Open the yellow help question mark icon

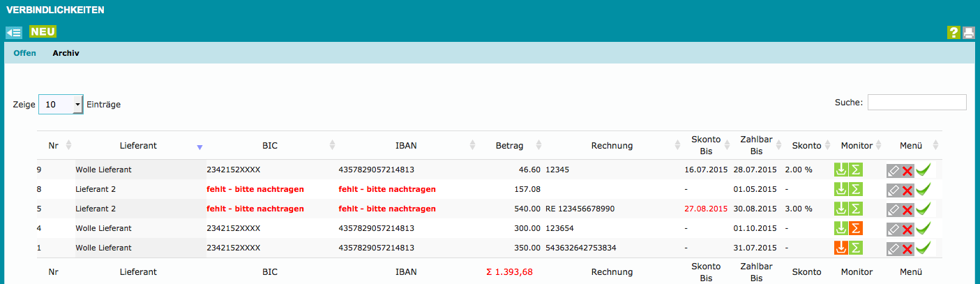coord(953,32)
